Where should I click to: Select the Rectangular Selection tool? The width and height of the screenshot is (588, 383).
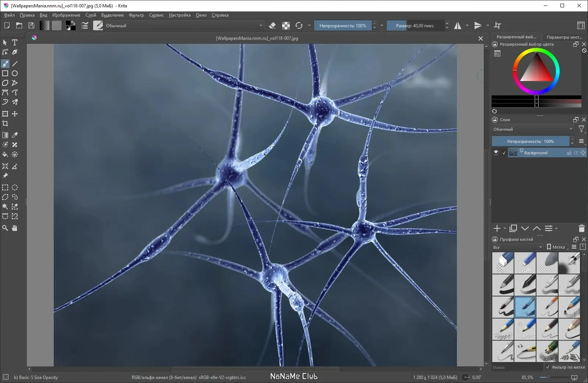pyautogui.click(x=5, y=187)
